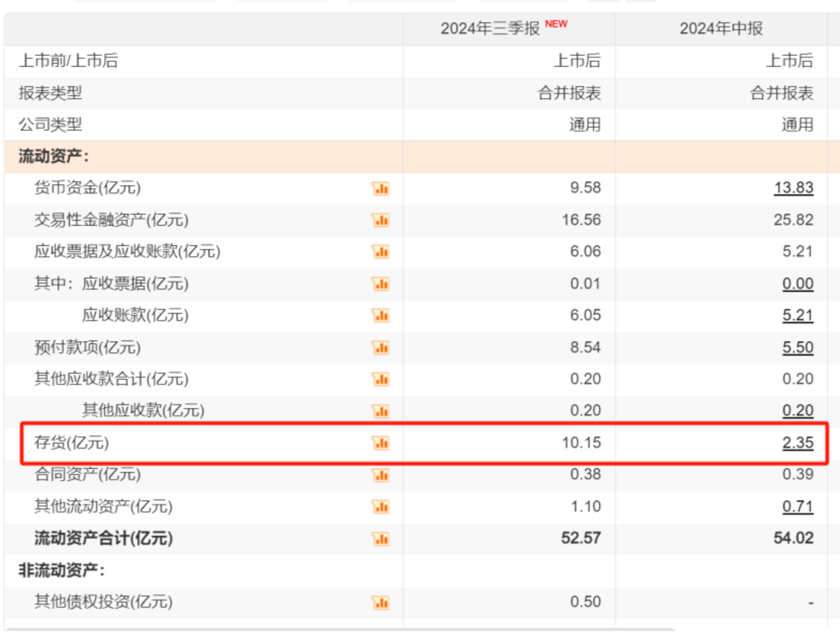Show chart for 其他债权投资 row
Viewport: 840px width, 632px height.
coord(381,602)
